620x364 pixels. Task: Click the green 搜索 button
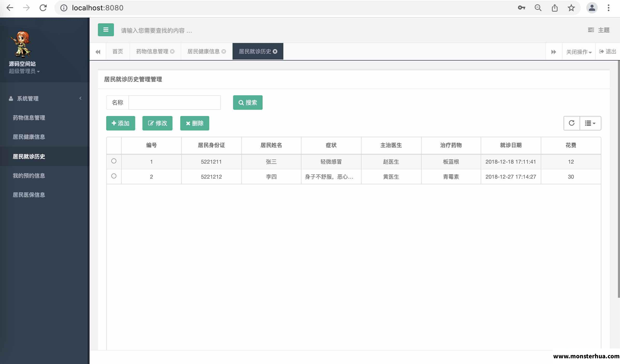248,103
